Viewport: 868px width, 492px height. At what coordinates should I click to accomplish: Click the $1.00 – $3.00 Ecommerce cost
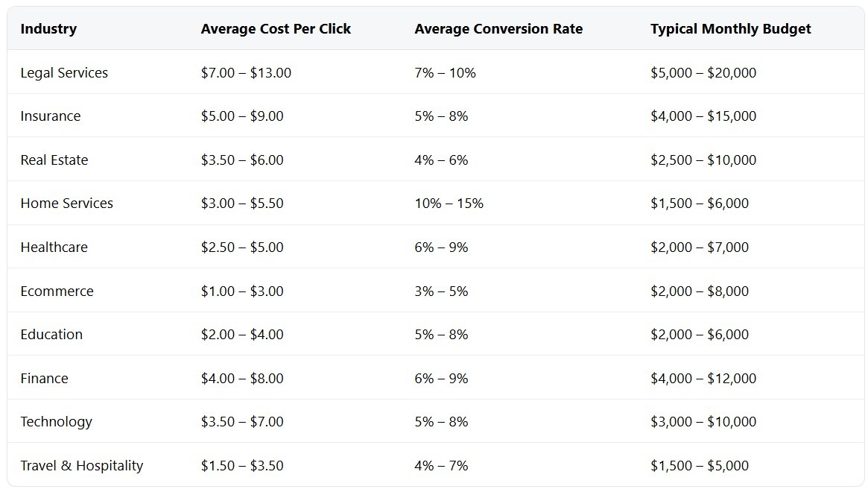pos(242,291)
